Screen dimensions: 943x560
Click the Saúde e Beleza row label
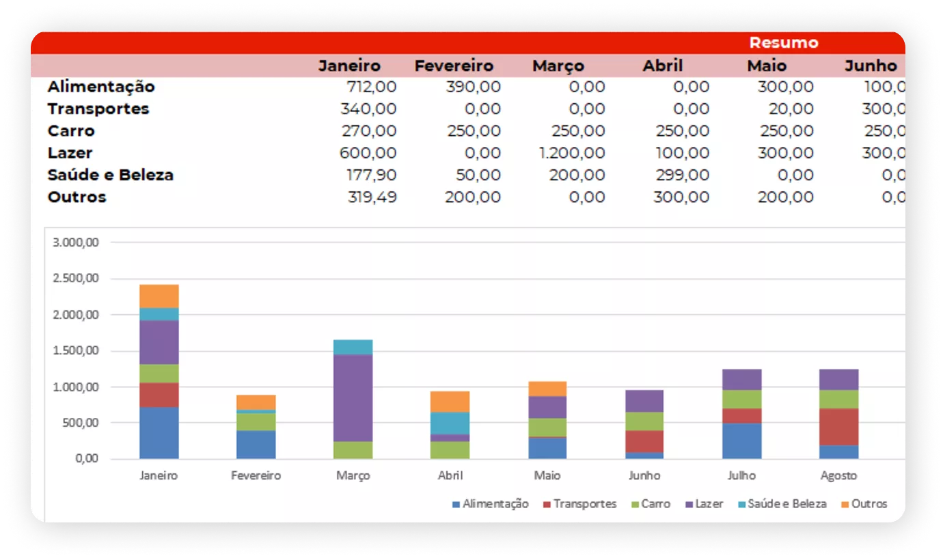[110, 175]
